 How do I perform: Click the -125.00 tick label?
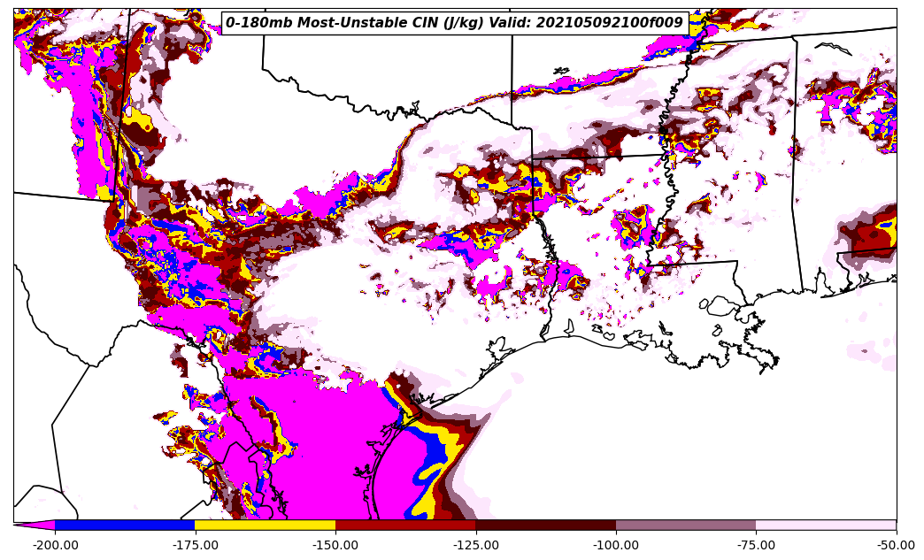(476, 545)
